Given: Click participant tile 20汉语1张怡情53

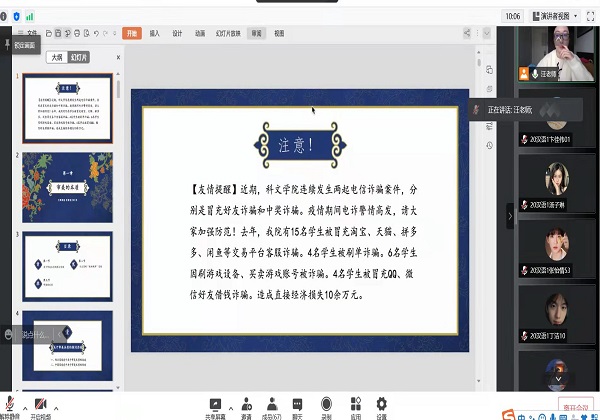Looking at the screenshot, I should 556,249.
